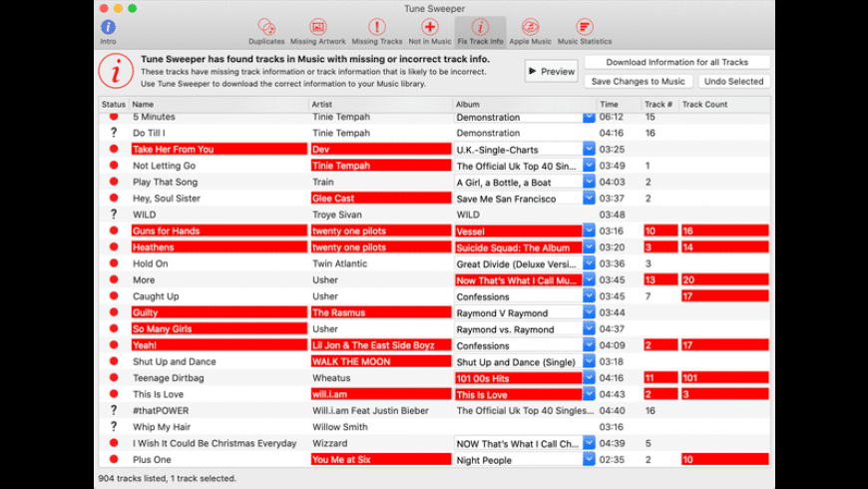Open album dropdown for U.K.-Single-Charts

589,149
